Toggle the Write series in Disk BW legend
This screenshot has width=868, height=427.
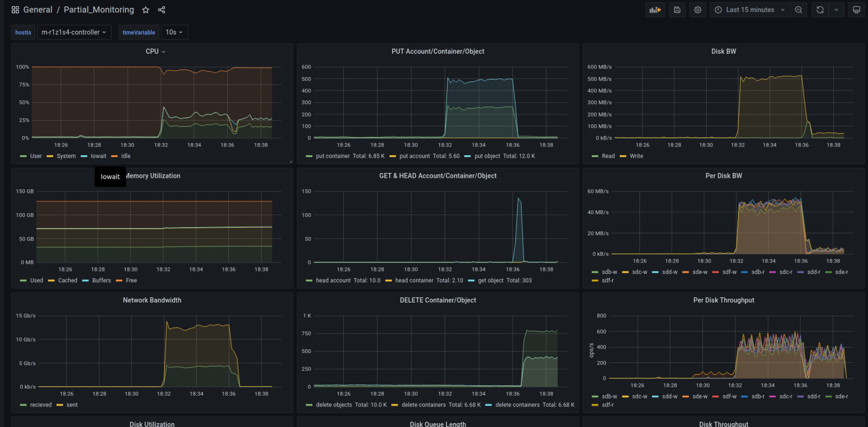click(636, 156)
